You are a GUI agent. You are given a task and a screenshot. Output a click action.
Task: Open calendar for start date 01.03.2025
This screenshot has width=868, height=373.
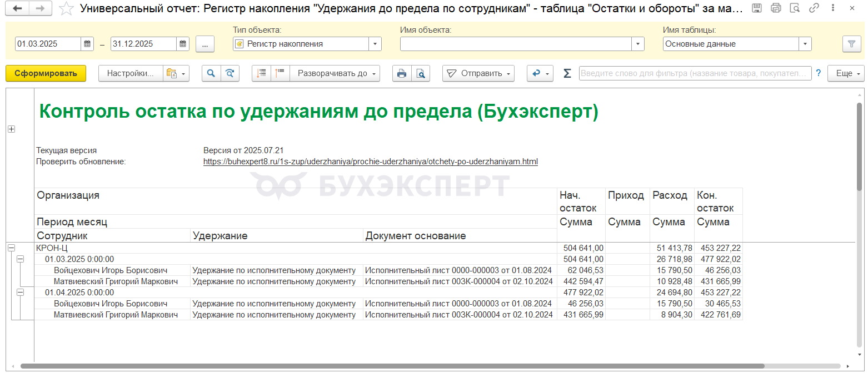[88, 44]
